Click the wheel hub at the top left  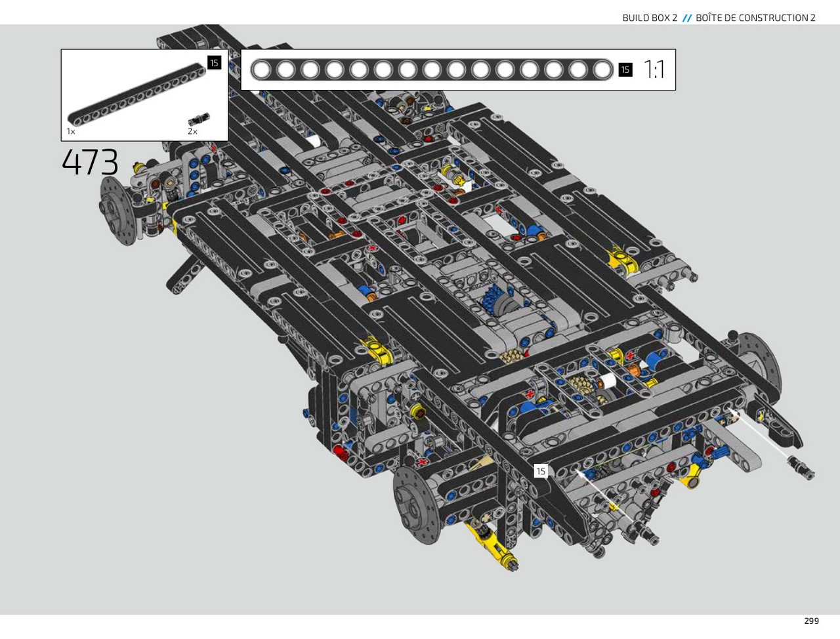[x=118, y=211]
